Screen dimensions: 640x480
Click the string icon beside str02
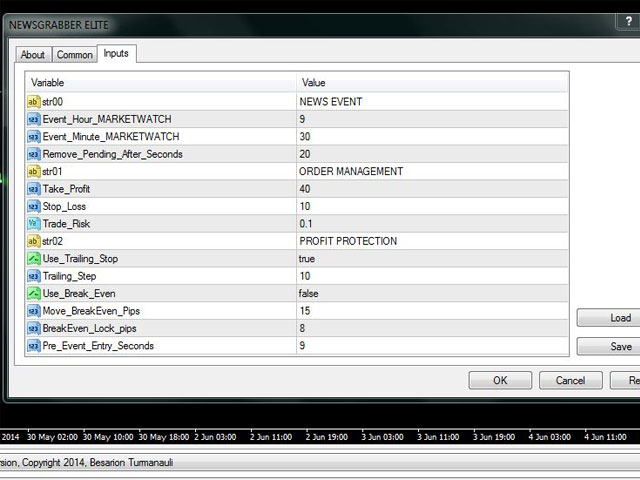click(33, 241)
